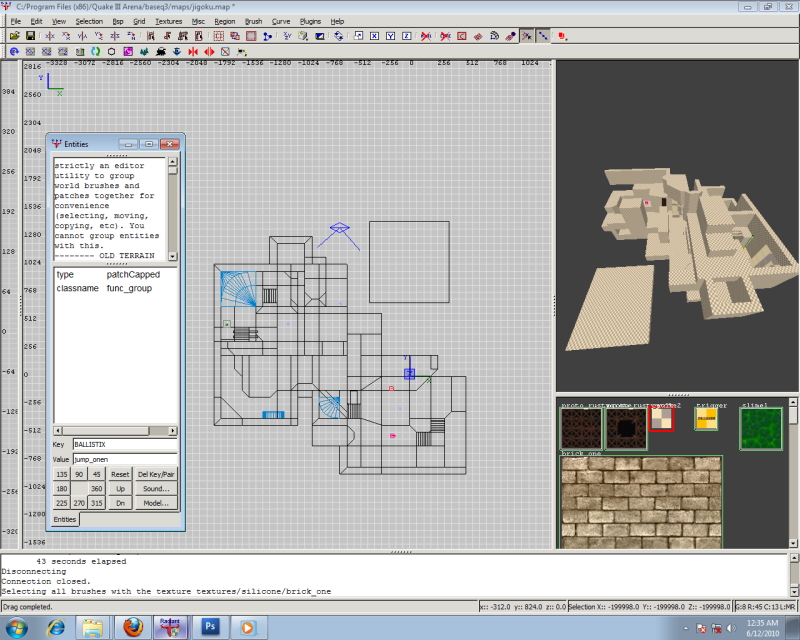
Task: Toggle the scale Y lock button
Action: click(x=391, y=36)
